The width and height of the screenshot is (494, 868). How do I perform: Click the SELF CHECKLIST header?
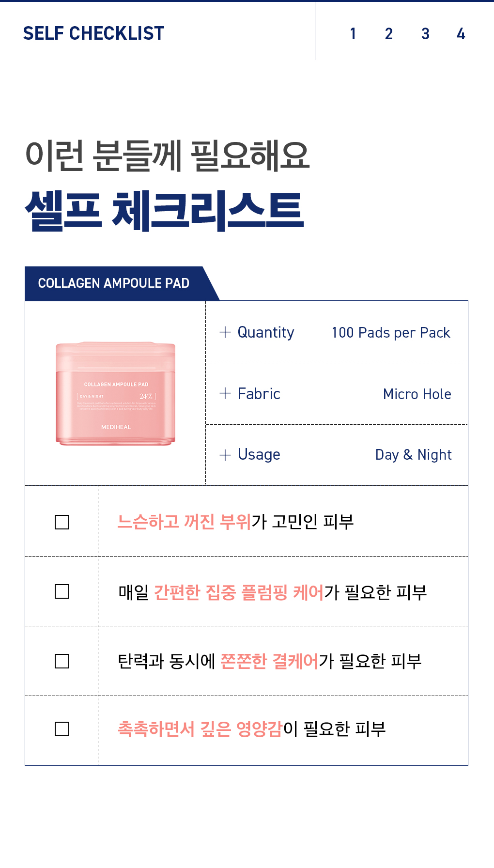point(93,33)
